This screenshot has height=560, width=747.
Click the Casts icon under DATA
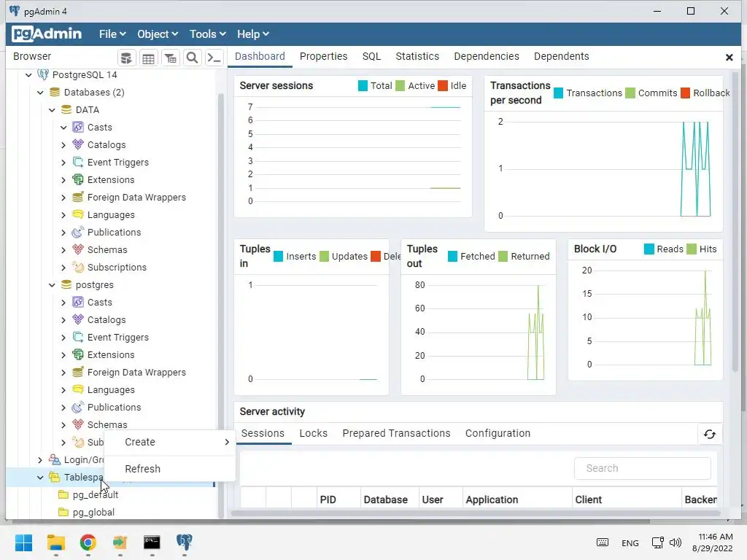pos(78,127)
